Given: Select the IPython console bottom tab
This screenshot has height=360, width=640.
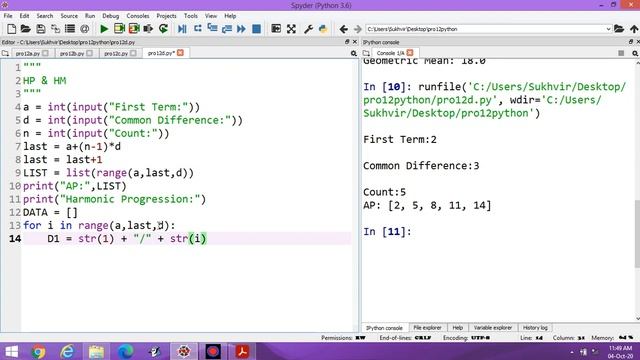Looking at the screenshot, I should (384, 328).
